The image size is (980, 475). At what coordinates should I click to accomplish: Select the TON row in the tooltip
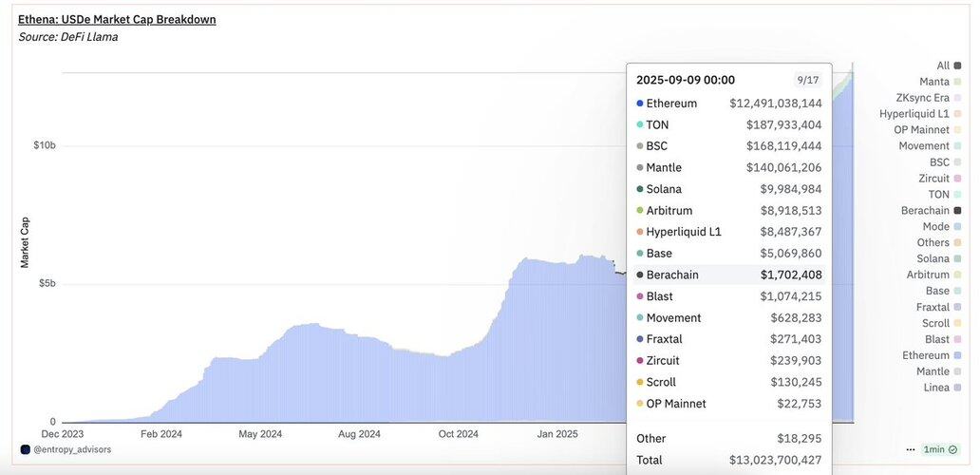[x=728, y=125]
